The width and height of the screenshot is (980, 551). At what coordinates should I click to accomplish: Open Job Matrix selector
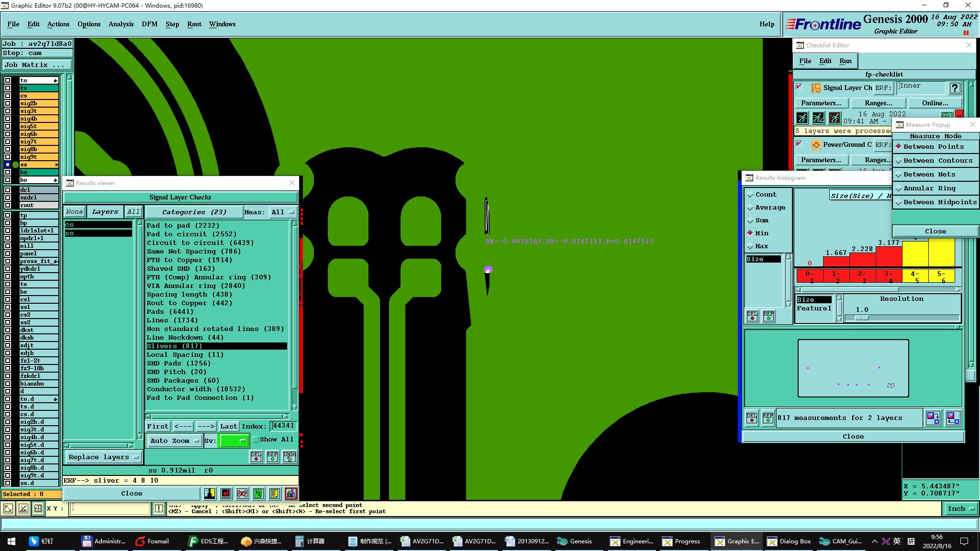click(x=37, y=65)
